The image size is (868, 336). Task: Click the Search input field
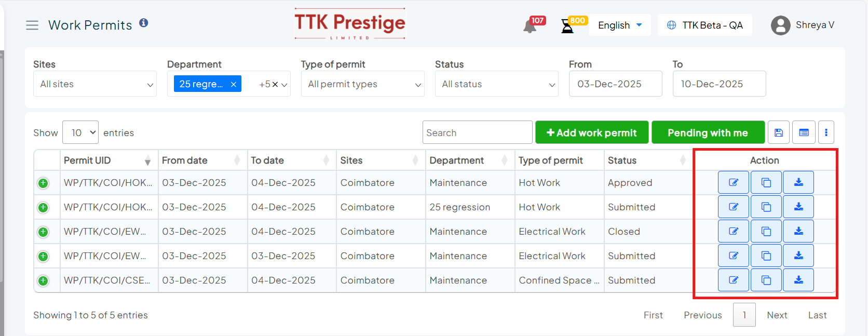tap(477, 132)
